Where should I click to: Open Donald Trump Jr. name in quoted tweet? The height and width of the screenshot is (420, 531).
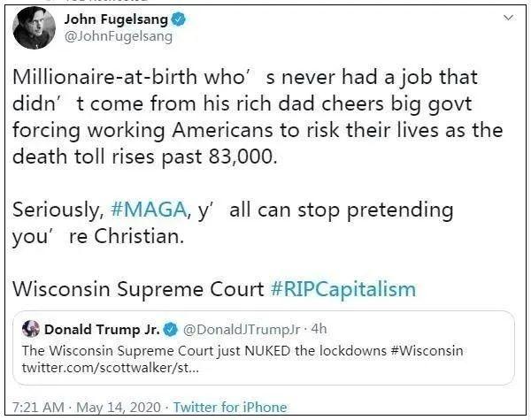point(102,330)
